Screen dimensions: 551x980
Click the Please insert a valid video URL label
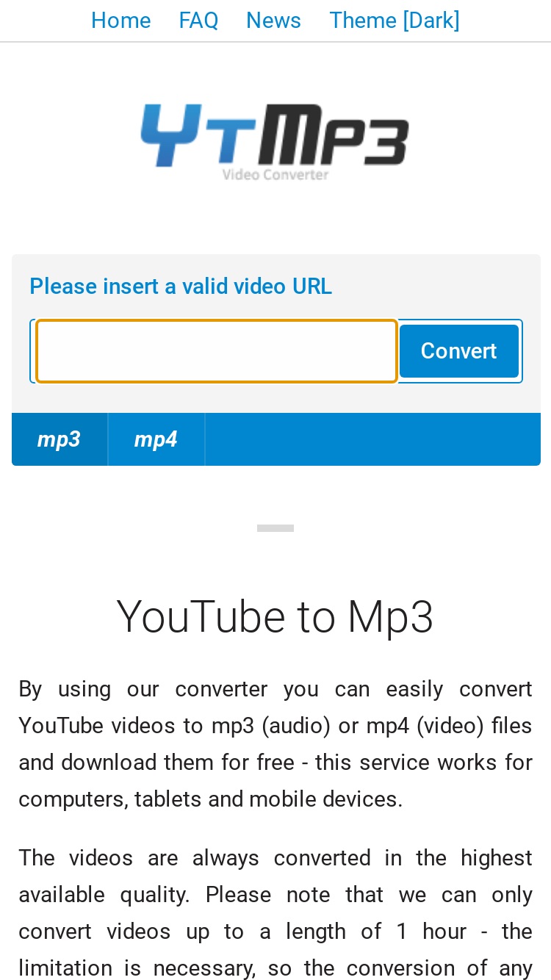[x=181, y=287]
